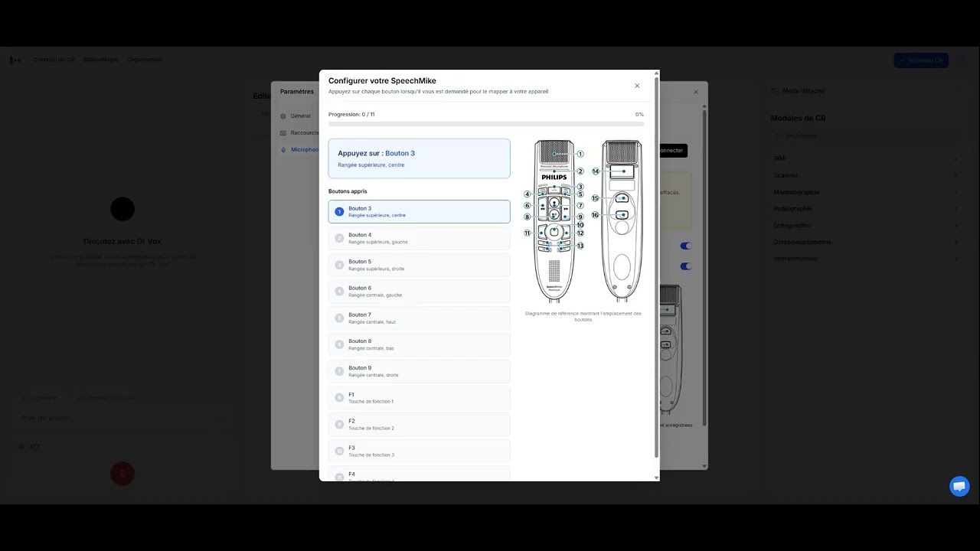Open Microphone in the Paramètres sidebar
Viewport: 980px width, 551px height.
coord(300,149)
